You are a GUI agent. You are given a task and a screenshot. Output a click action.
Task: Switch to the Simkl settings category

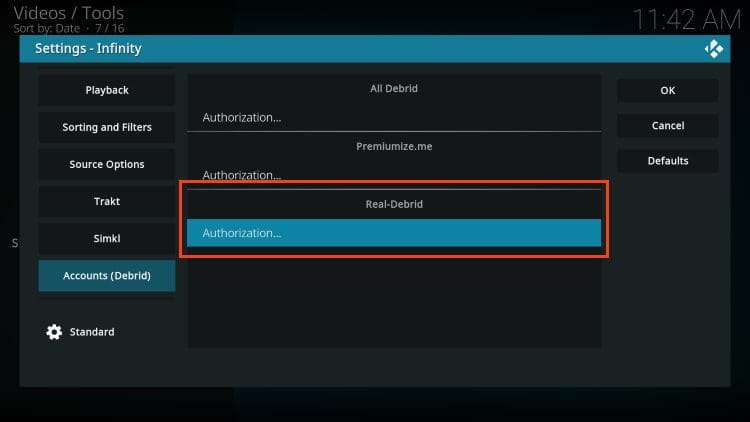107,238
